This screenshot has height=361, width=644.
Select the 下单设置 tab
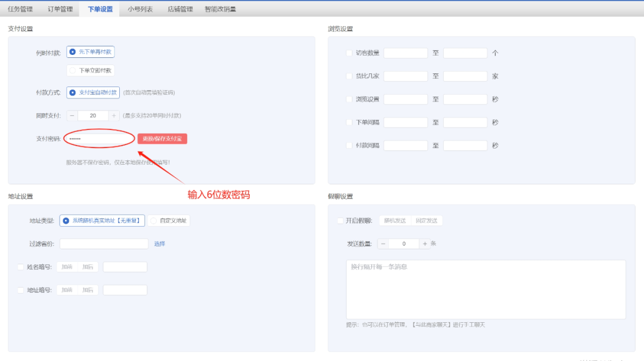[x=100, y=9]
